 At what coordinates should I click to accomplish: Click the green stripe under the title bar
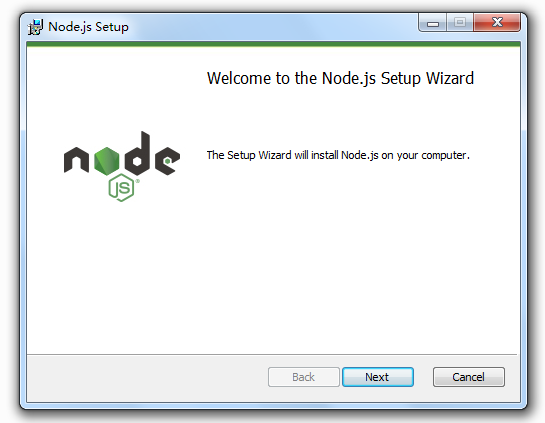tap(273, 44)
